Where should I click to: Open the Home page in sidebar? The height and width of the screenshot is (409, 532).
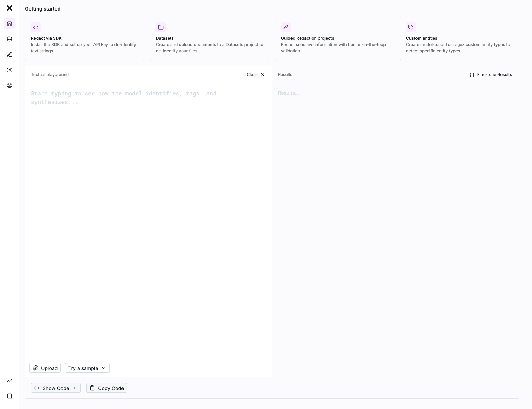click(x=9, y=24)
